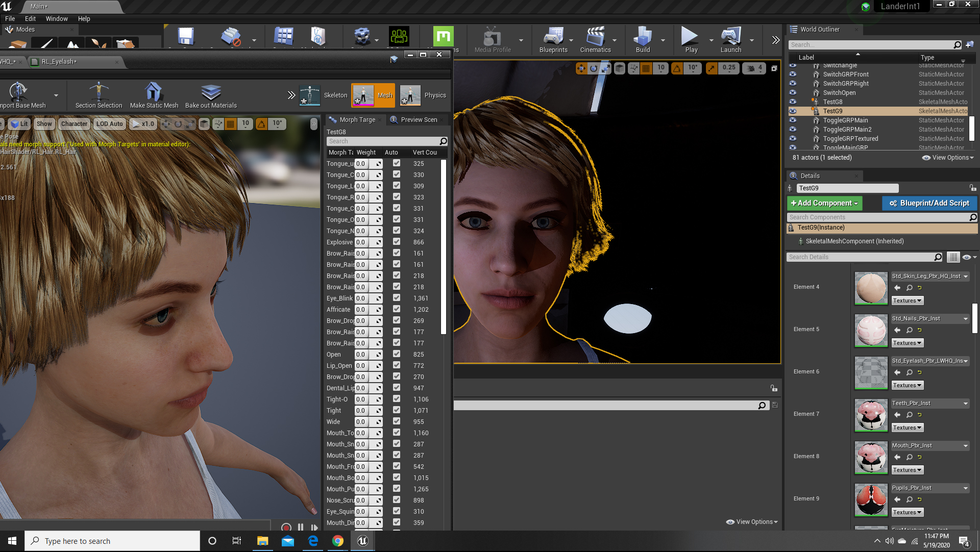Uncheck Auto for Explosive morph target

coord(397,242)
